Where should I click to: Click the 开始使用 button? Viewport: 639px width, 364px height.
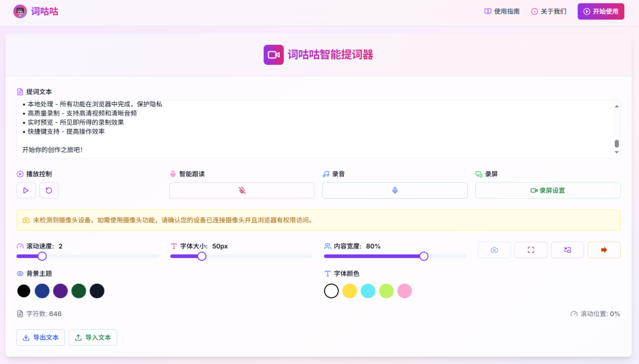pos(601,11)
